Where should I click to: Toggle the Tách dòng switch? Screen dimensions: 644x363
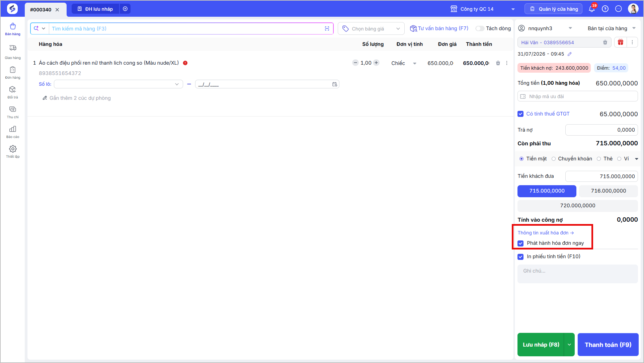click(x=480, y=28)
